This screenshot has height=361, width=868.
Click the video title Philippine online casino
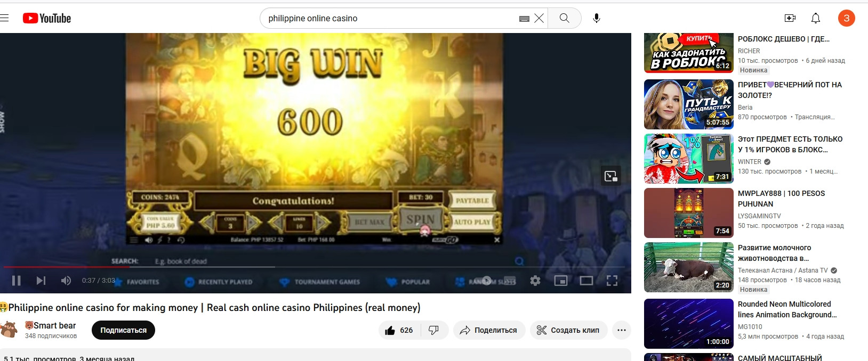pyautogui.click(x=210, y=308)
